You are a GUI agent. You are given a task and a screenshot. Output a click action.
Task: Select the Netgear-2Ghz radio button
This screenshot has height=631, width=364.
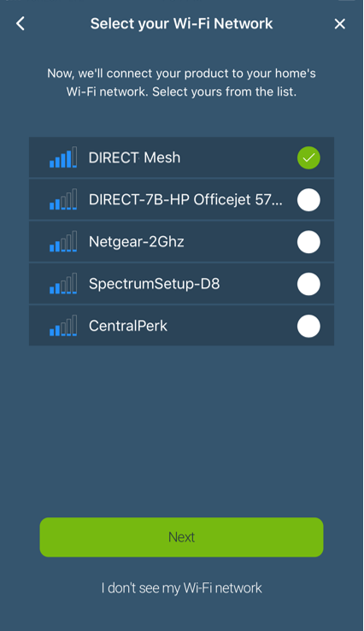(308, 242)
